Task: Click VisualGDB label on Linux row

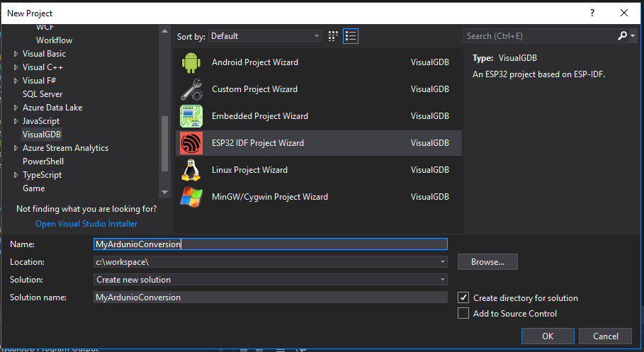Action: 430,170
